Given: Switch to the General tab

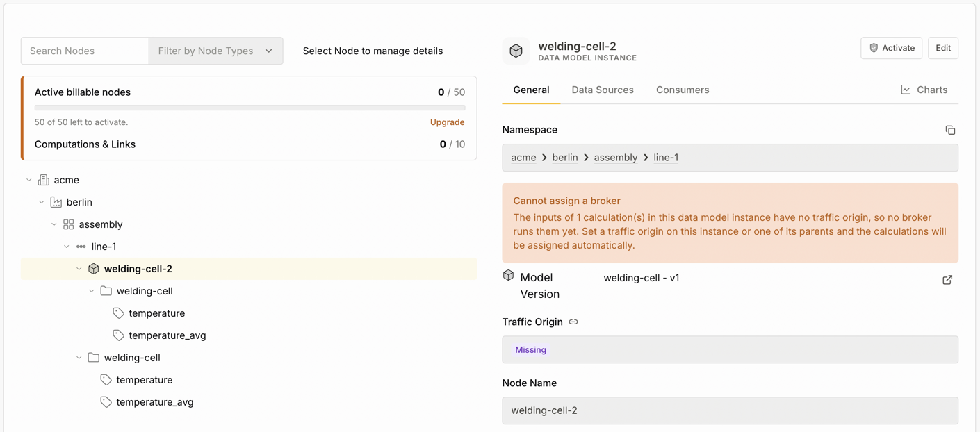Looking at the screenshot, I should (531, 90).
